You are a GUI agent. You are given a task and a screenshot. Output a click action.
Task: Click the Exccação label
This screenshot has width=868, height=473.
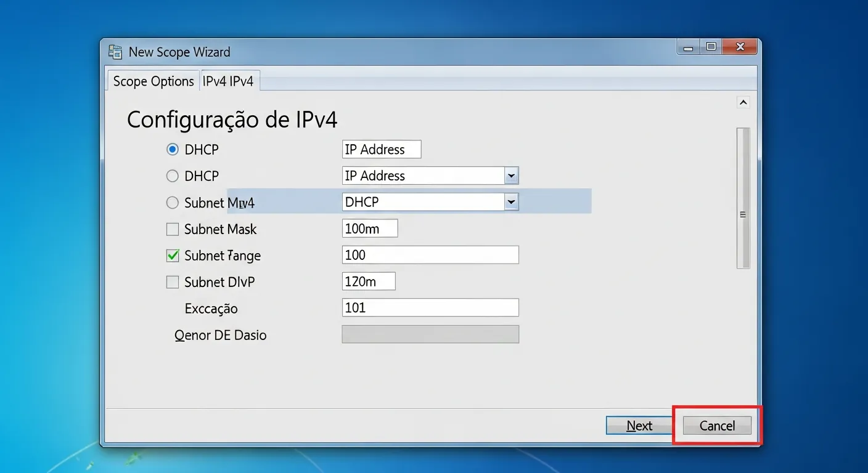(x=211, y=309)
